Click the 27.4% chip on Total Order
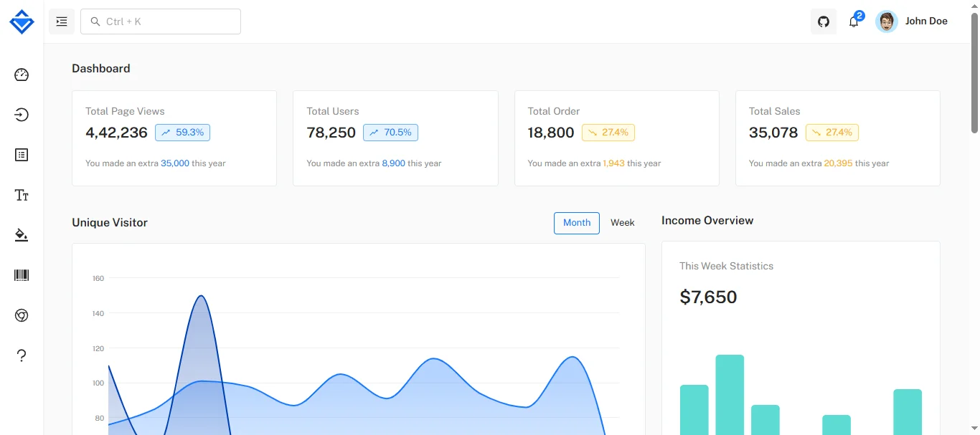 pyautogui.click(x=608, y=133)
